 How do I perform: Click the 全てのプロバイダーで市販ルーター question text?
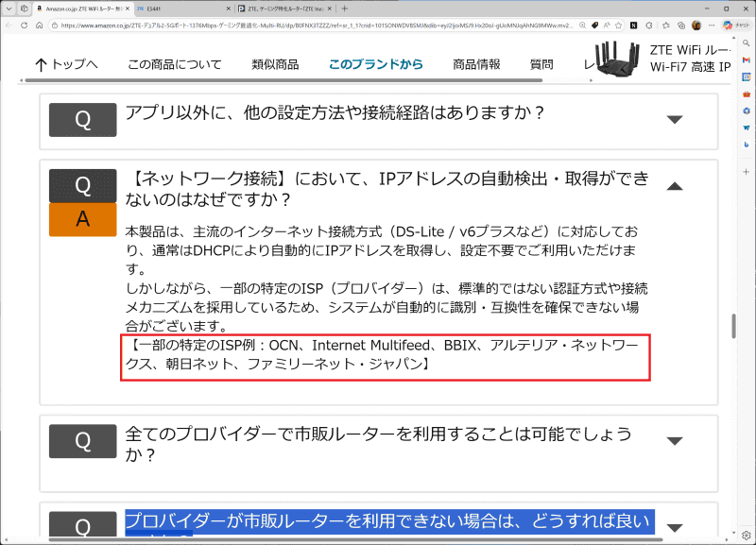[379, 444]
